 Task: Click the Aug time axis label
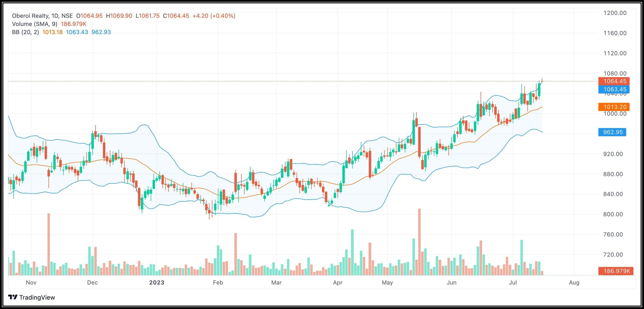tap(574, 283)
